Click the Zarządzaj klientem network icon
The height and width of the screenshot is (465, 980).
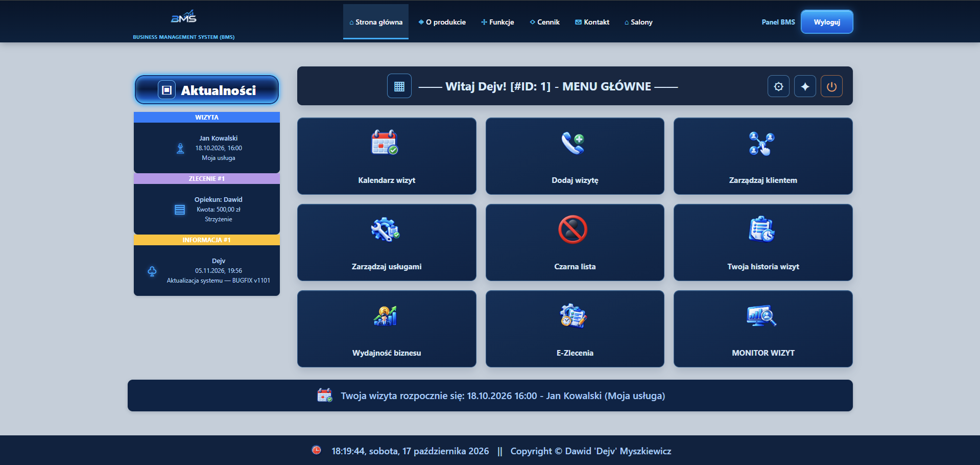pos(761,144)
